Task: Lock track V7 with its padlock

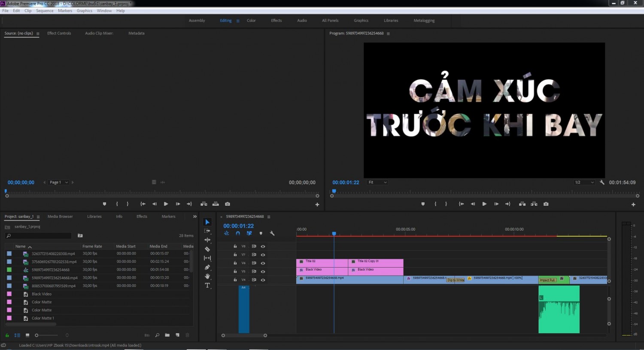Action: point(235,255)
